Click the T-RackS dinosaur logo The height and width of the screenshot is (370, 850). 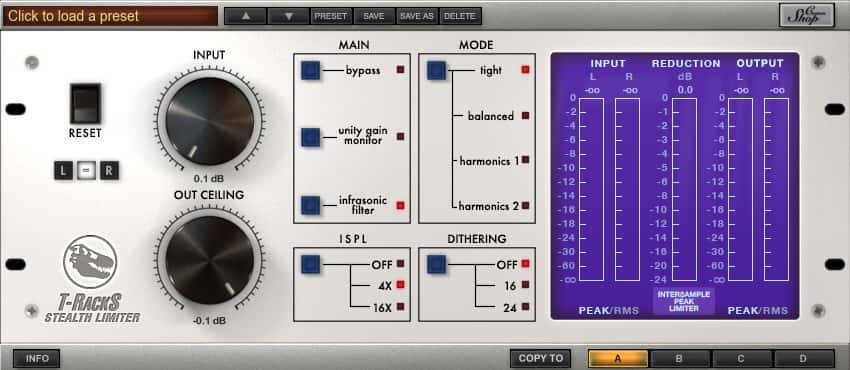click(90, 262)
